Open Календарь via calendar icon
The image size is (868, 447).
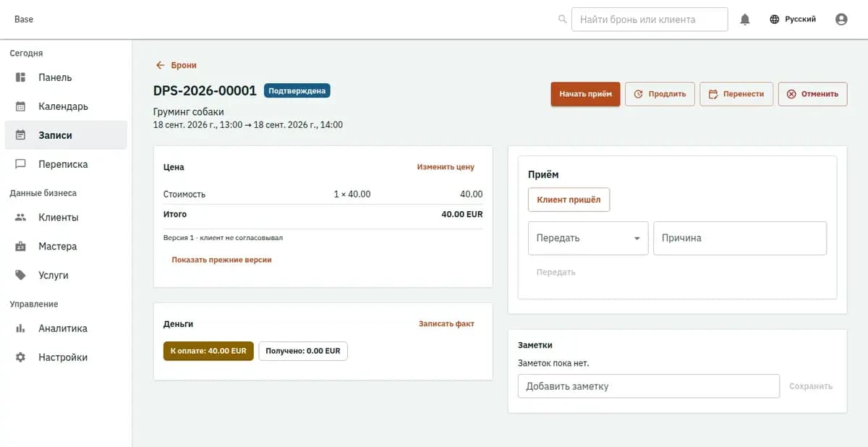pyautogui.click(x=21, y=106)
